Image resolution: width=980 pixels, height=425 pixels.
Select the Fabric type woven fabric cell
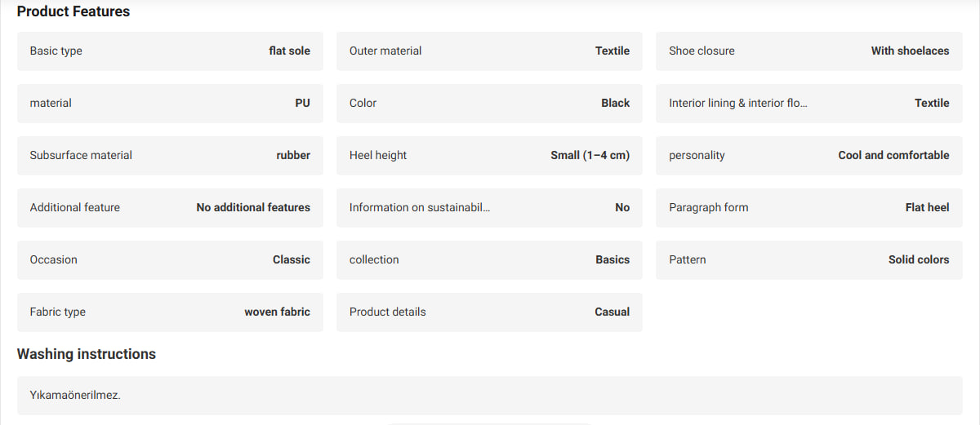[170, 312]
